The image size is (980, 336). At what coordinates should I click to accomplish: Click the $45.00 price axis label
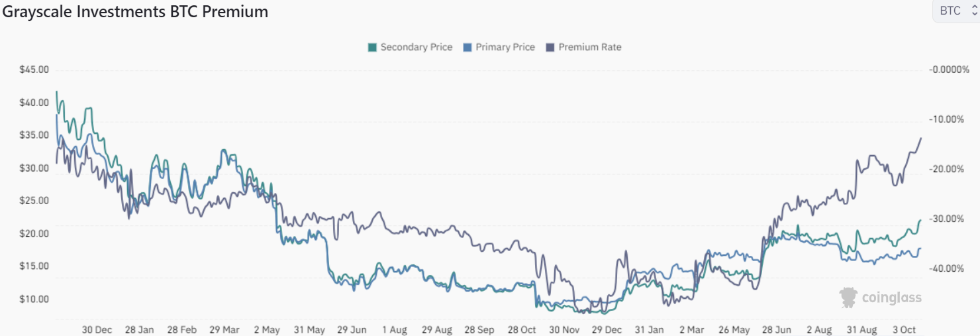coord(34,70)
